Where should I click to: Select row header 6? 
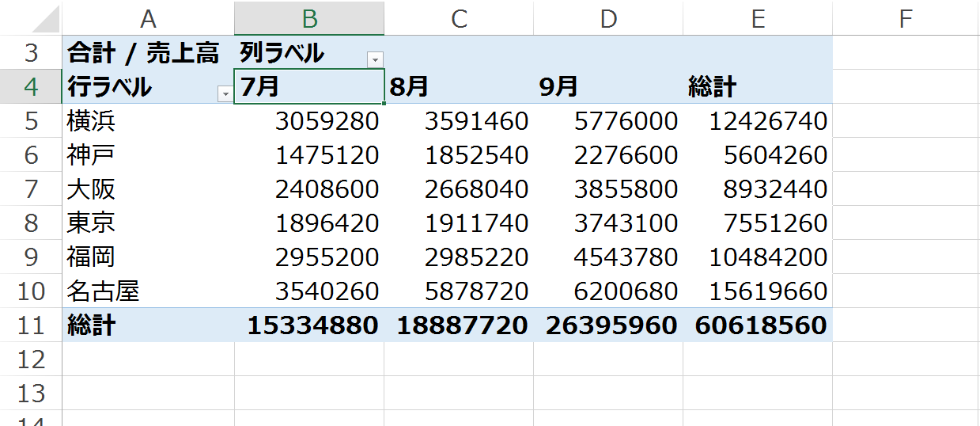(x=31, y=155)
